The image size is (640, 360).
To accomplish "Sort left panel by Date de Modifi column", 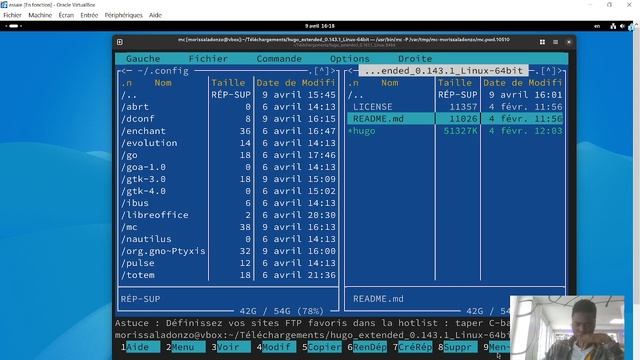I will pos(296,83).
